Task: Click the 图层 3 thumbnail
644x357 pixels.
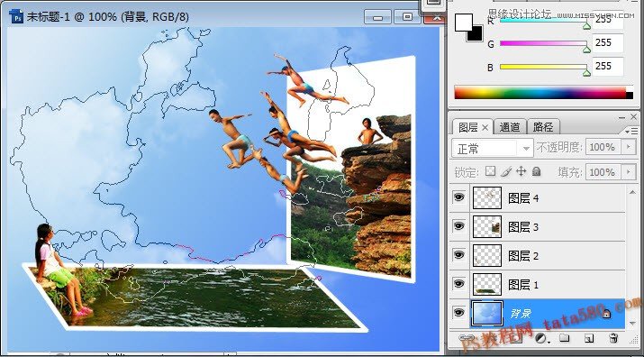Action: (487, 226)
